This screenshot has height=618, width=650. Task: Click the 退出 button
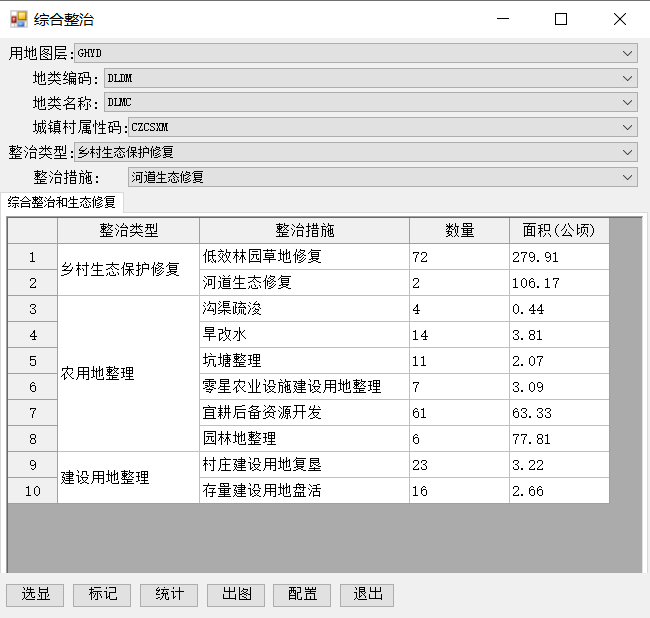pyautogui.click(x=367, y=595)
